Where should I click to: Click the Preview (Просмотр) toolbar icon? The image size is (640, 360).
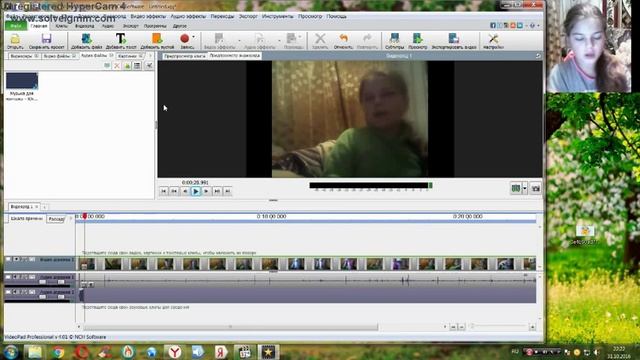[x=417, y=38]
